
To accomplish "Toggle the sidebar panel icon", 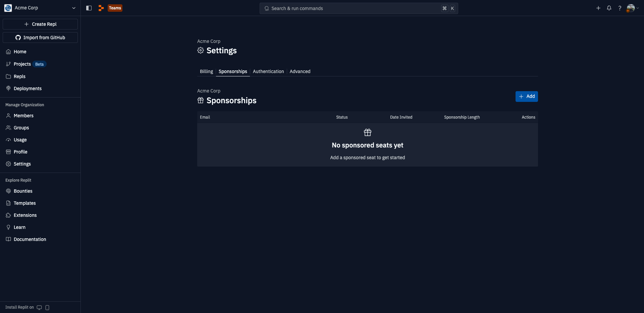I will point(89,8).
